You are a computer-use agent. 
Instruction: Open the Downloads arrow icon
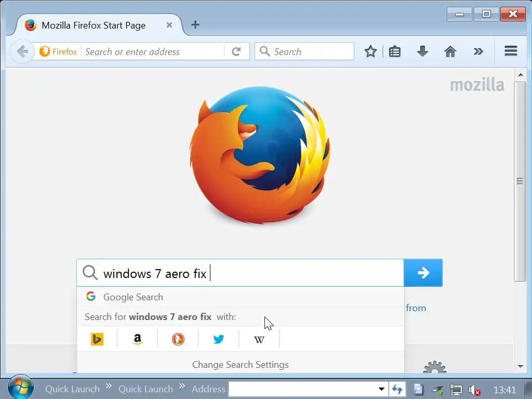click(x=422, y=51)
